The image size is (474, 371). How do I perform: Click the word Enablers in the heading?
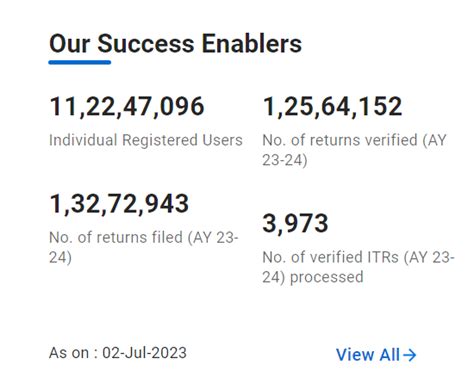(x=252, y=44)
